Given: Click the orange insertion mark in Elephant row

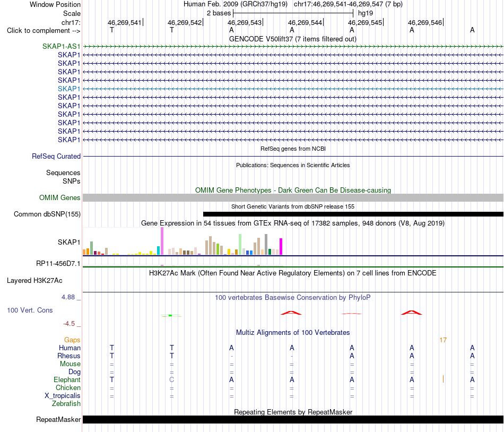Looking at the screenshot, I should point(443,379).
